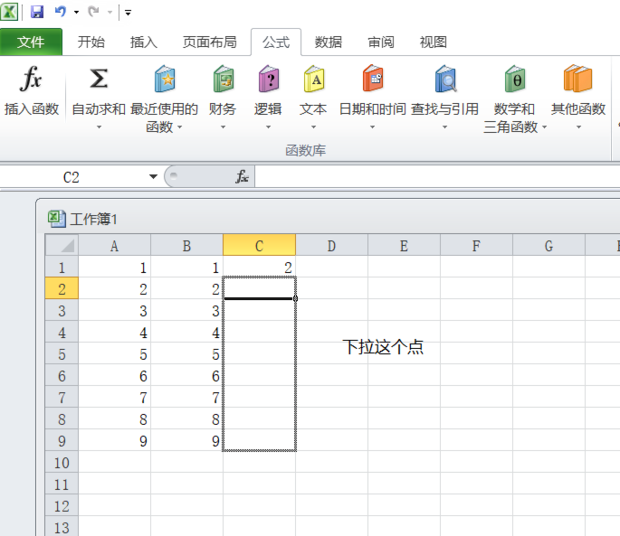Open the 数学和三角函数 book icon
This screenshot has height=536, width=620.
click(515, 79)
